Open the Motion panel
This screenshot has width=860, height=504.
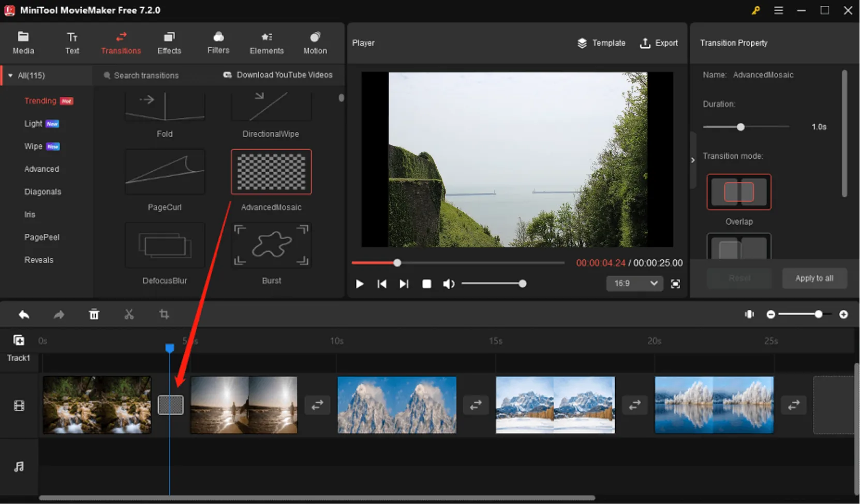click(315, 42)
